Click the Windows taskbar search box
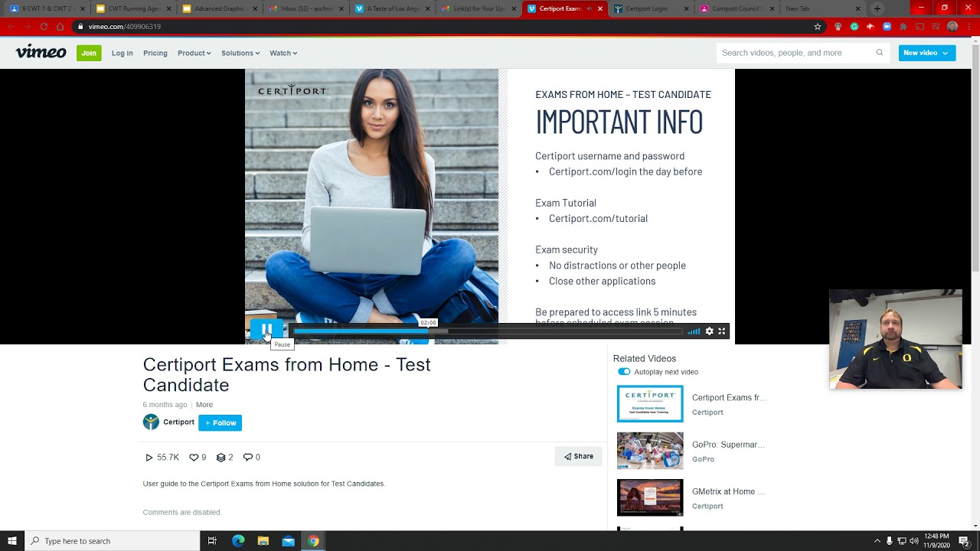 click(x=113, y=541)
